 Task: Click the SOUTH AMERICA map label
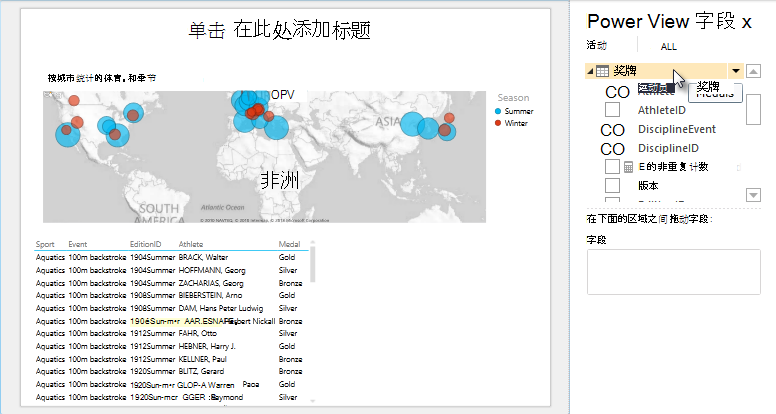(159, 214)
